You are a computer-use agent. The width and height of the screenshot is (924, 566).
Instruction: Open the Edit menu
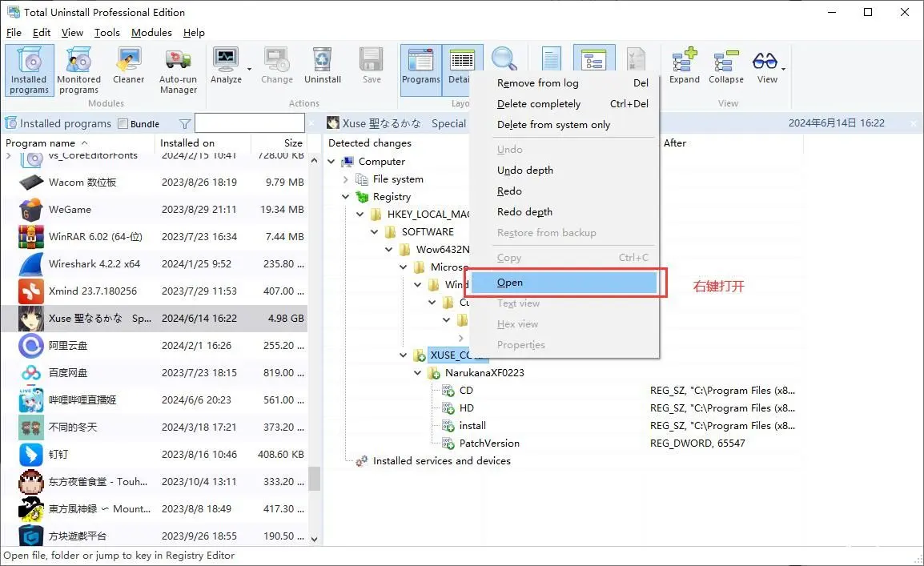[x=42, y=32]
